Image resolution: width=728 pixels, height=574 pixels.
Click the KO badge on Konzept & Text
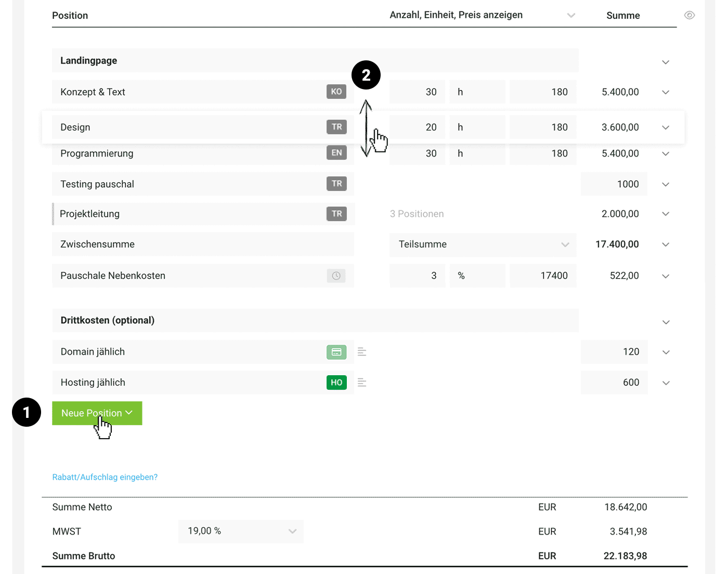click(336, 92)
